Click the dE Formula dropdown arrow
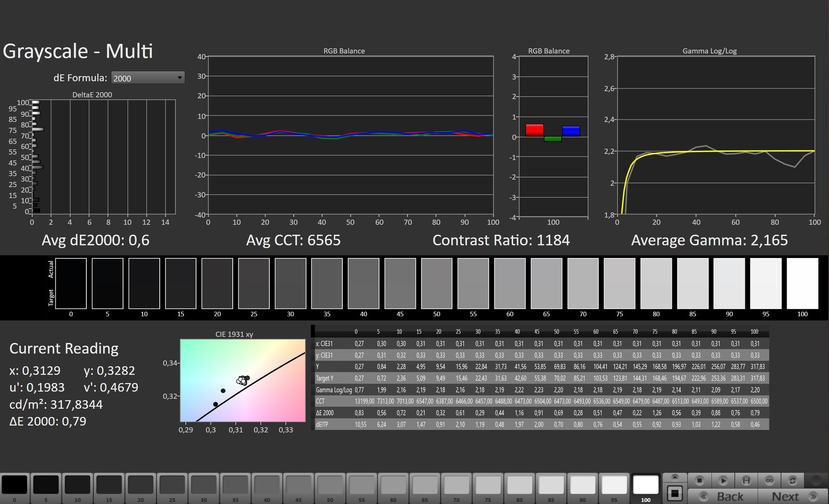Viewport: 829px width, 504px height. click(x=180, y=78)
